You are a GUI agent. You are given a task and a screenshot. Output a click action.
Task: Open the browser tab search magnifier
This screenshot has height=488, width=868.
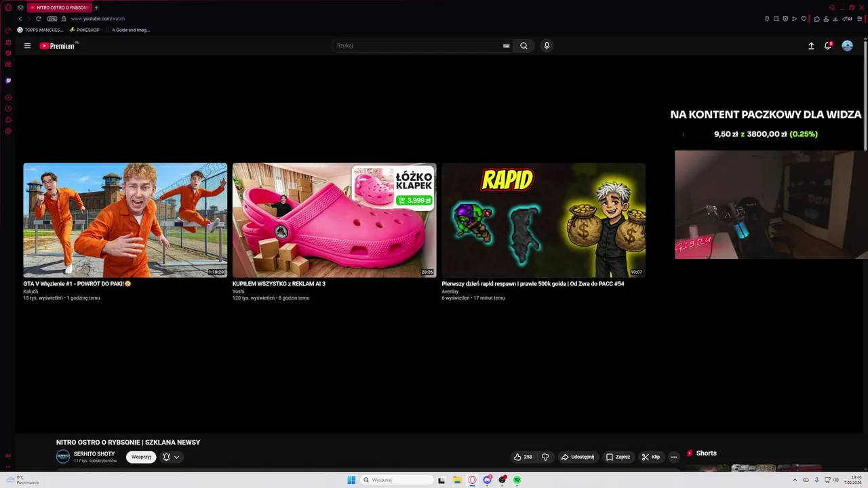832,7
